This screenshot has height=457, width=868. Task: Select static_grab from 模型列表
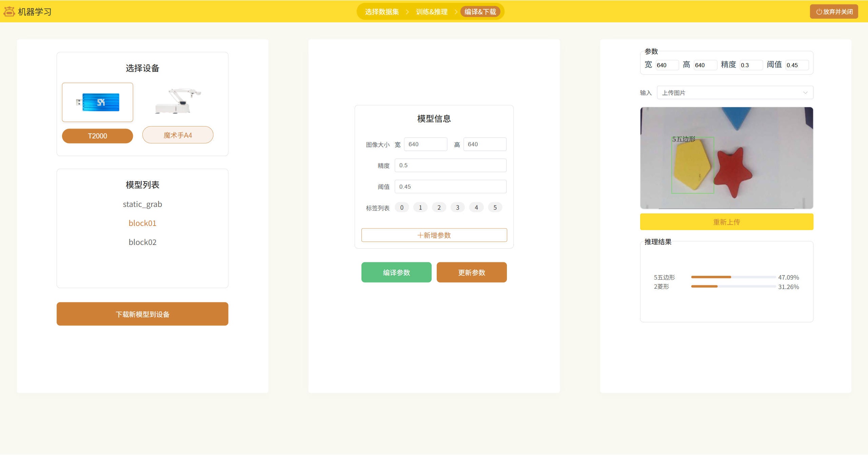click(142, 204)
